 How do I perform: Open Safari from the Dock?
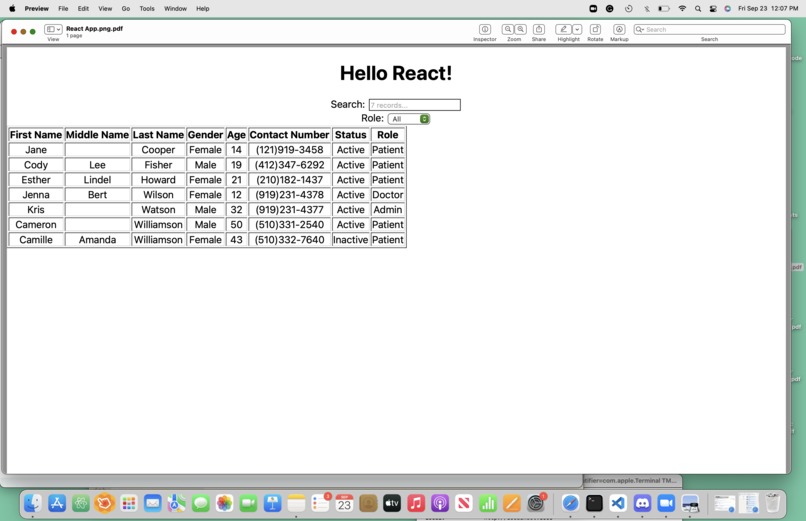570,503
